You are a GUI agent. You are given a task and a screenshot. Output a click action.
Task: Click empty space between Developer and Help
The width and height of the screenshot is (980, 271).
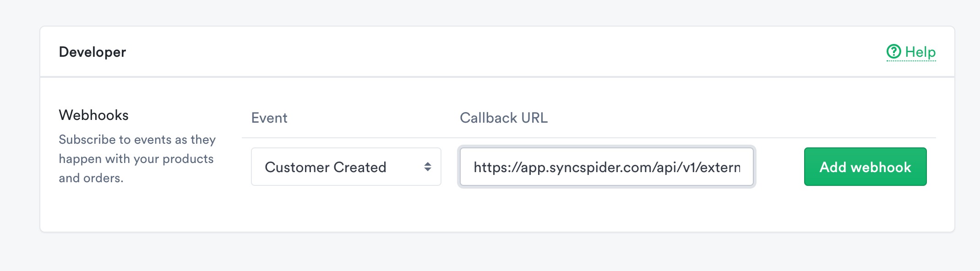tap(504, 52)
